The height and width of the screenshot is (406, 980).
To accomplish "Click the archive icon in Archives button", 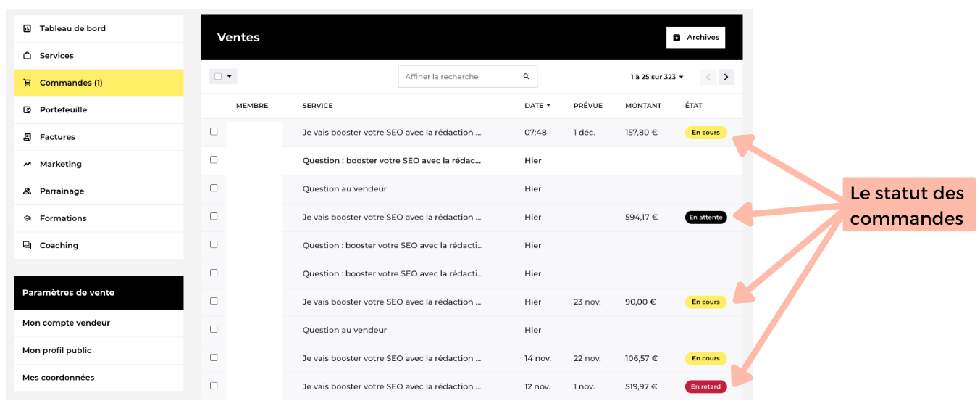I will click(677, 38).
